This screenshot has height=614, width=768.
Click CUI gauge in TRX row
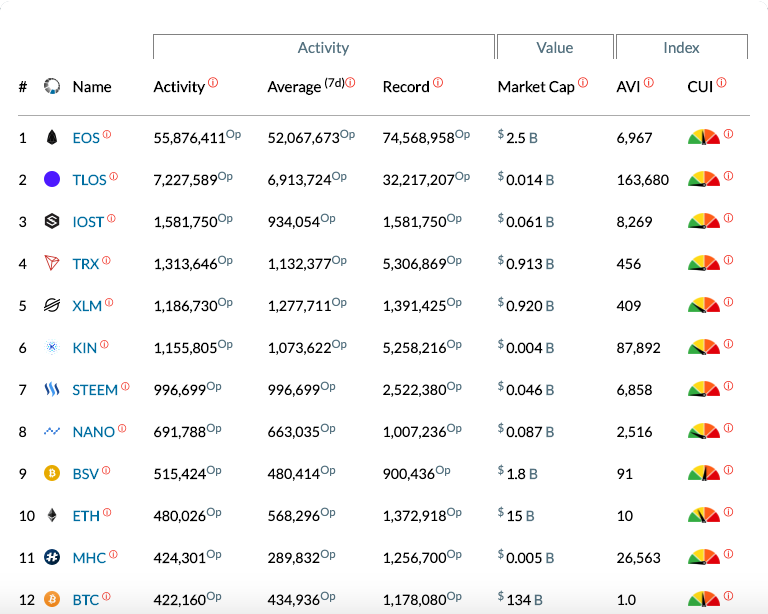click(704, 263)
